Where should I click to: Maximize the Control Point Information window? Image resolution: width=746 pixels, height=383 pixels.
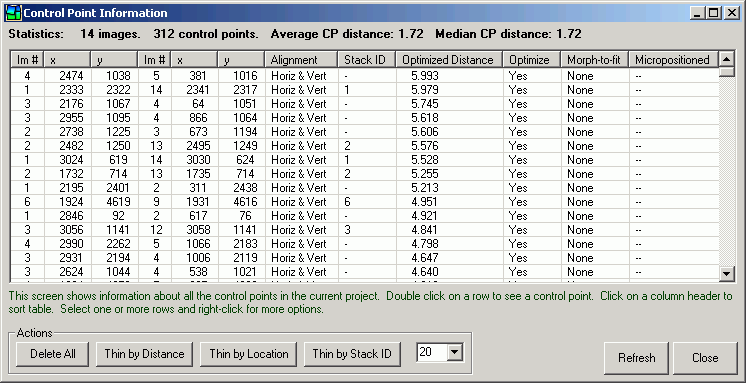713,13
